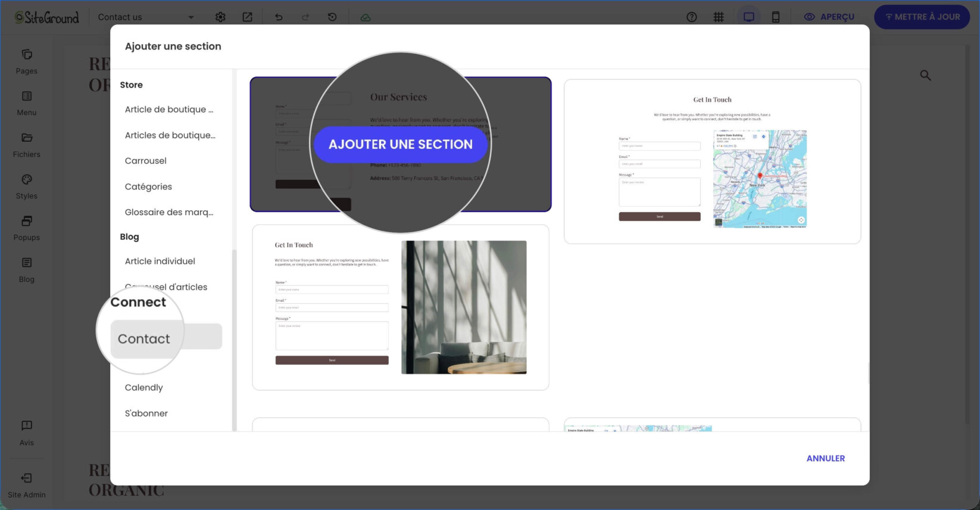Open the Blog panel in sidebar

tap(26, 270)
